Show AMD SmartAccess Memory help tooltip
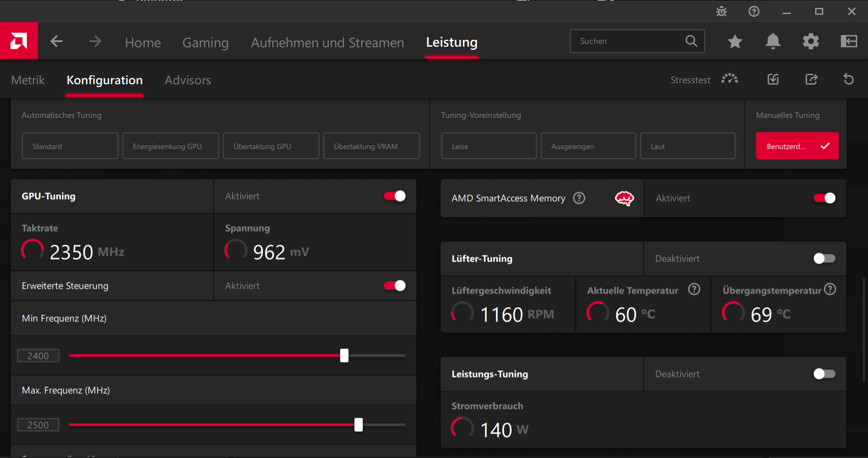The width and height of the screenshot is (868, 458). tap(579, 198)
